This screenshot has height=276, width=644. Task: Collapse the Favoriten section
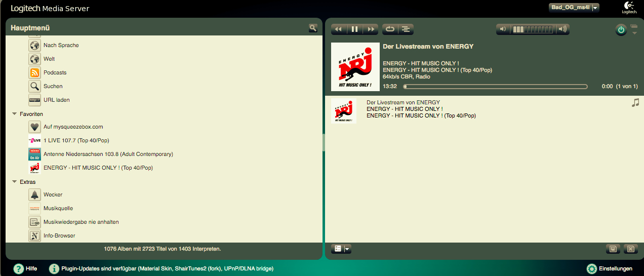(15, 114)
